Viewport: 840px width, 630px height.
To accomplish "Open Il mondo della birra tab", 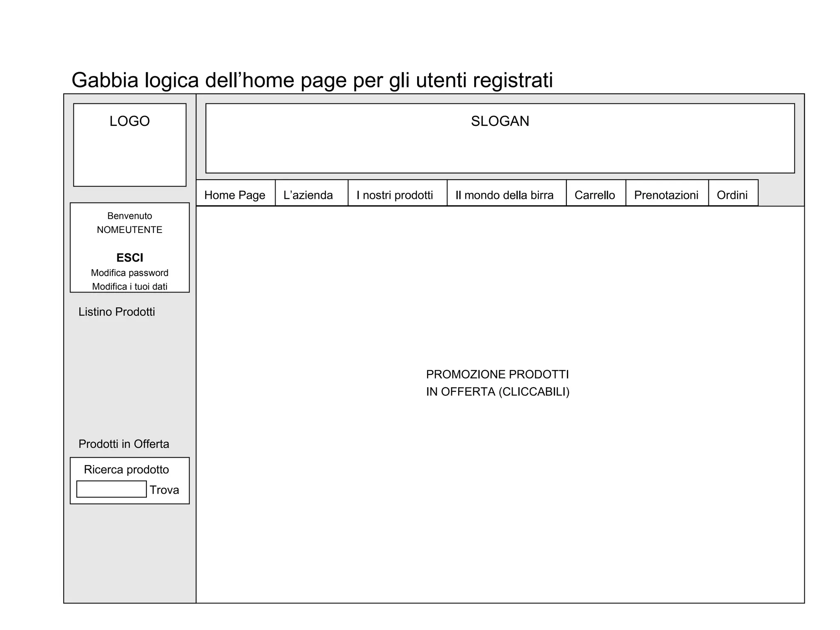I will 504,195.
